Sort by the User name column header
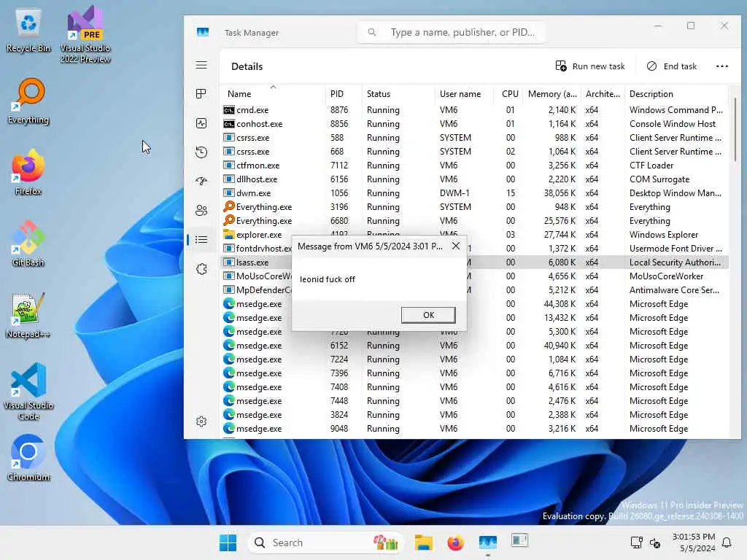This screenshot has height=560, width=747. click(464, 94)
